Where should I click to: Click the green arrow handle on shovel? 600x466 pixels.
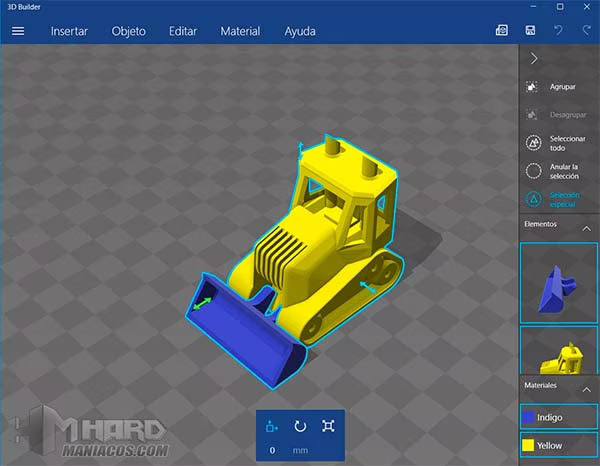tap(202, 304)
